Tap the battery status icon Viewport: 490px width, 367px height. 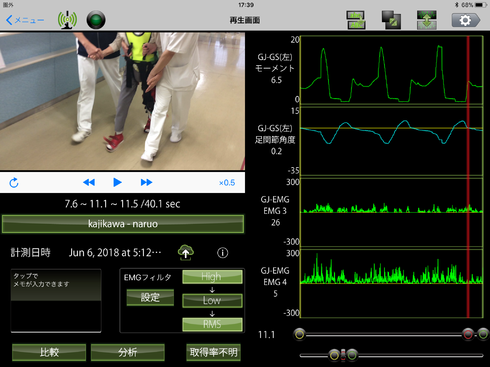pyautogui.click(x=481, y=5)
